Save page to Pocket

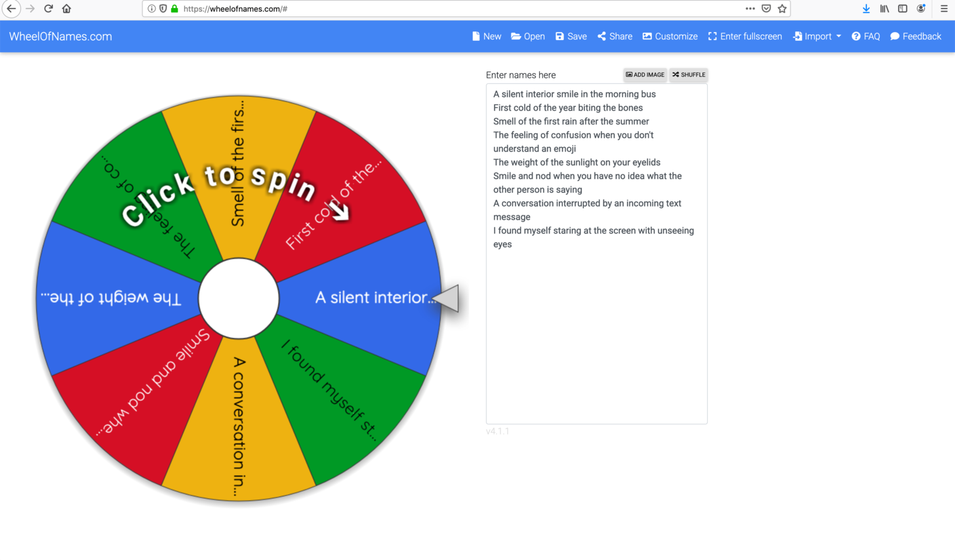766,9
